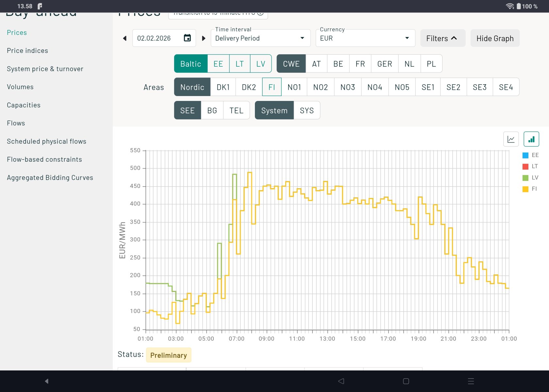The image size is (549, 392).
Task: Toggle the EE area selection
Action: (218, 64)
